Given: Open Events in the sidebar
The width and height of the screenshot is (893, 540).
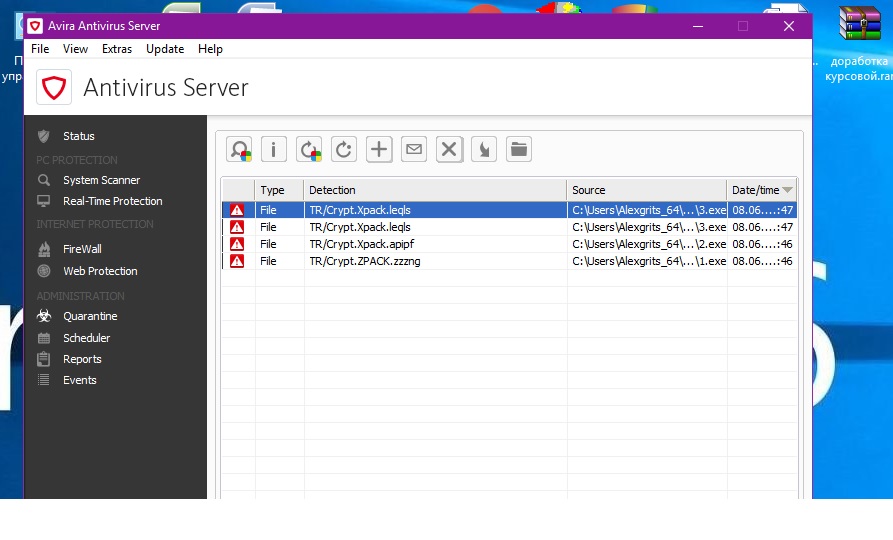Looking at the screenshot, I should pos(80,380).
